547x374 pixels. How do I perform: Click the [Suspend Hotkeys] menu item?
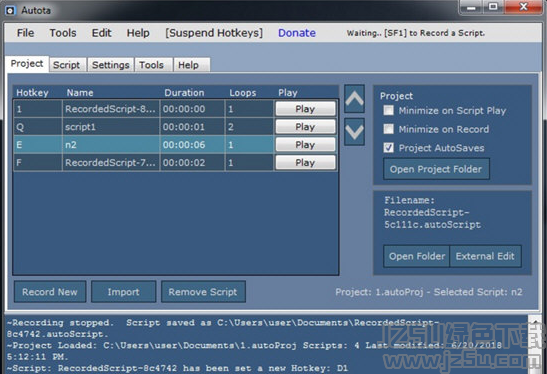tap(214, 33)
